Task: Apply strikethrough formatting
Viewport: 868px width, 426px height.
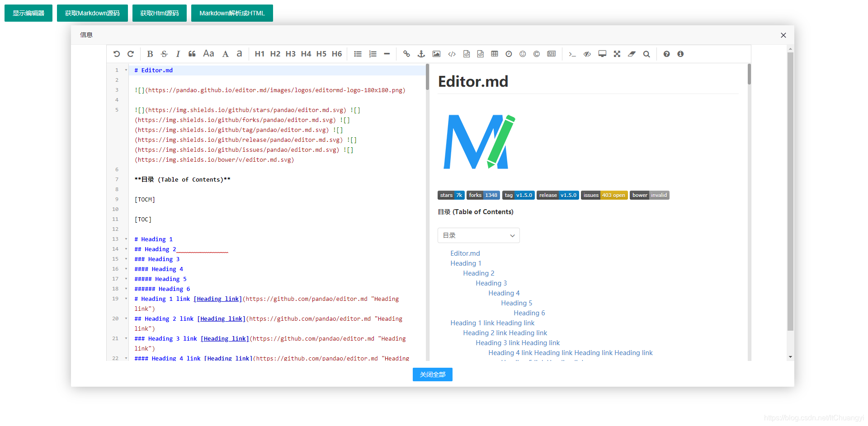Action: [x=164, y=54]
